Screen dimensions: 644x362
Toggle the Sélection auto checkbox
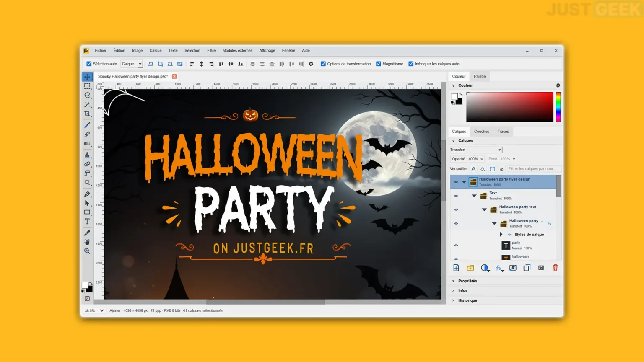pos(89,64)
